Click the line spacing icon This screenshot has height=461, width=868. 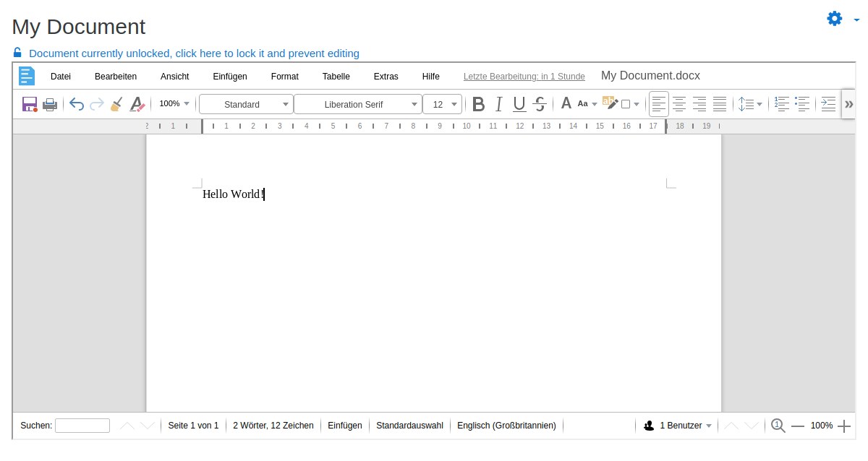coord(746,104)
